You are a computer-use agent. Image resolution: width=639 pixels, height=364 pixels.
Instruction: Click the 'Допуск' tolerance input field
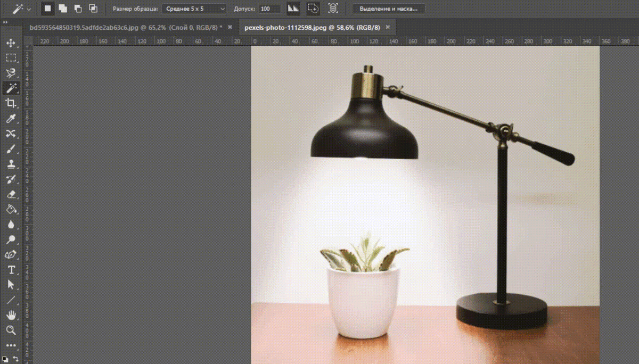(270, 9)
